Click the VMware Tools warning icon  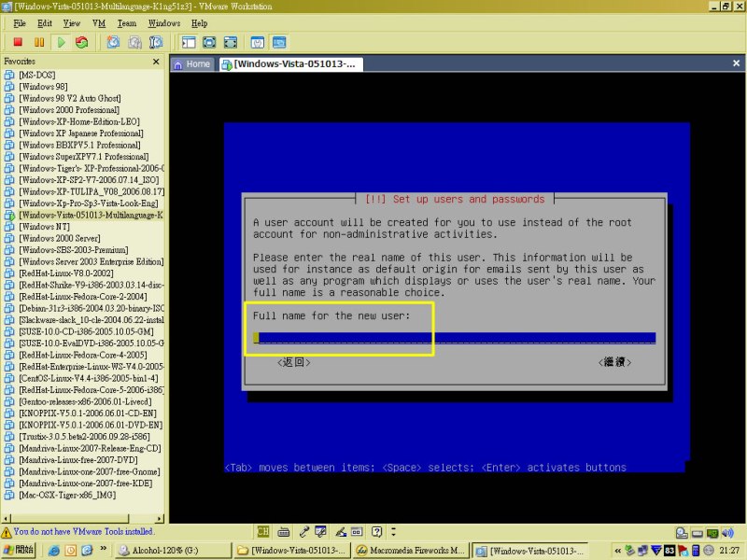(x=7, y=532)
